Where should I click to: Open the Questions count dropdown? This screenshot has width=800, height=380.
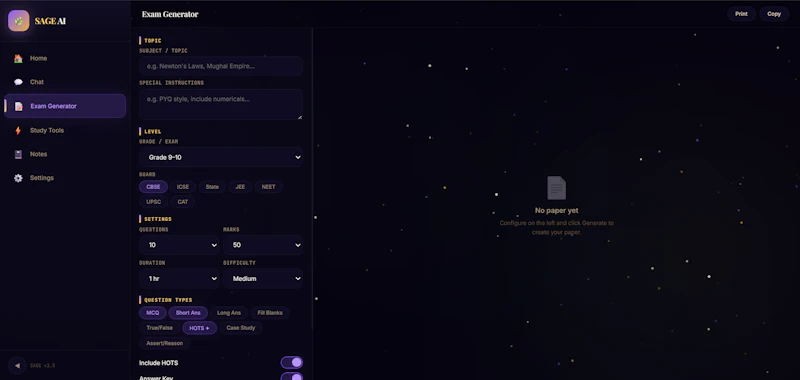pyautogui.click(x=179, y=245)
